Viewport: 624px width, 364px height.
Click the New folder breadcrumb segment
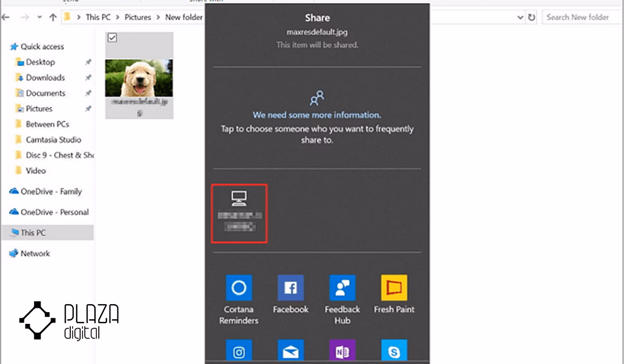[x=184, y=17]
